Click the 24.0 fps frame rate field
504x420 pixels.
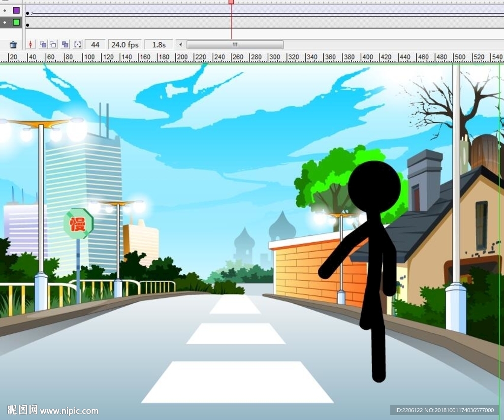pyautogui.click(x=125, y=45)
